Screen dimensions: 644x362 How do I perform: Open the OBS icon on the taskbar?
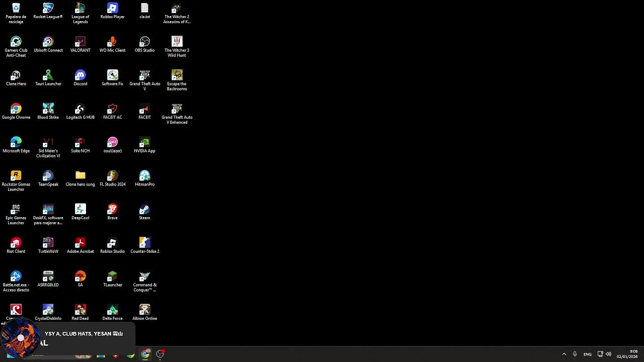[x=160, y=354]
